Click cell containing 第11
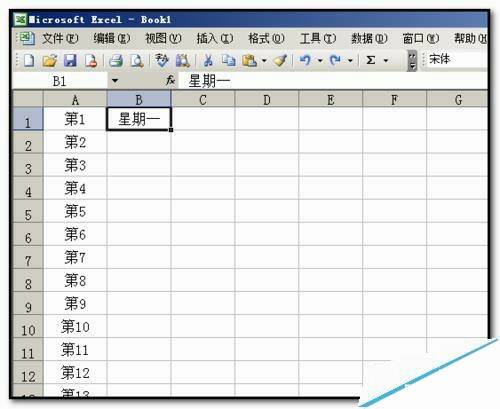This screenshot has width=500, height=409. pyautogui.click(x=75, y=349)
